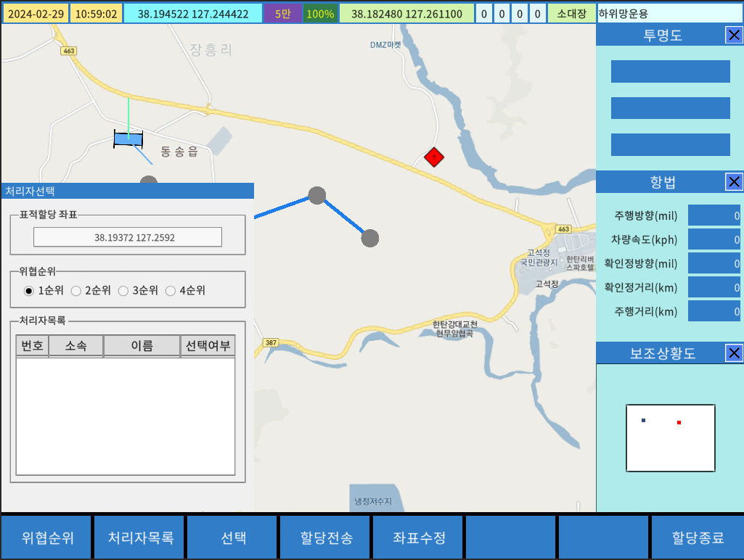Click the first 투명도 slider bar
The width and height of the screenshot is (744, 560).
point(670,72)
